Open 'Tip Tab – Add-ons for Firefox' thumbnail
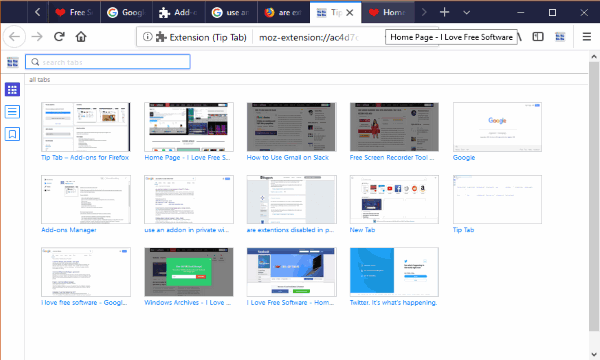Image resolution: width=600 pixels, height=360 pixels. [86, 127]
